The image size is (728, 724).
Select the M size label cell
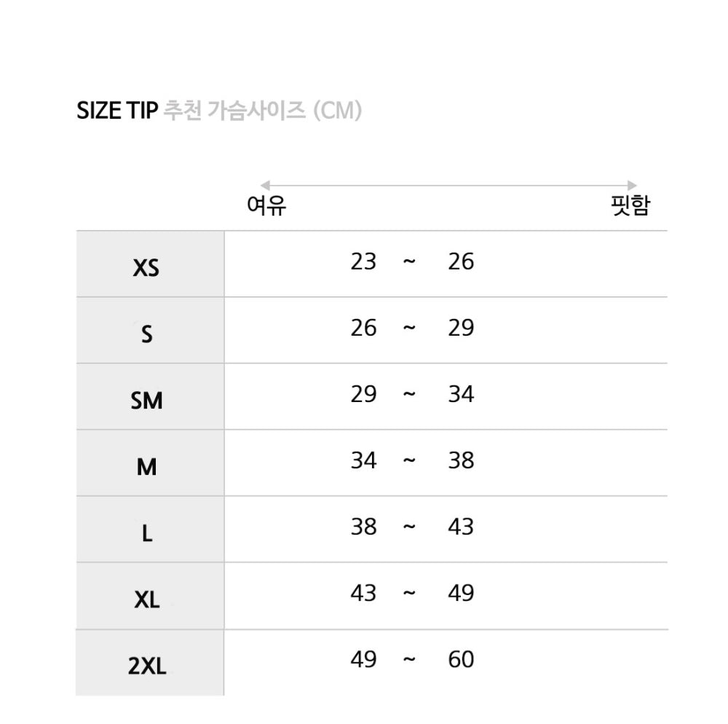(150, 463)
